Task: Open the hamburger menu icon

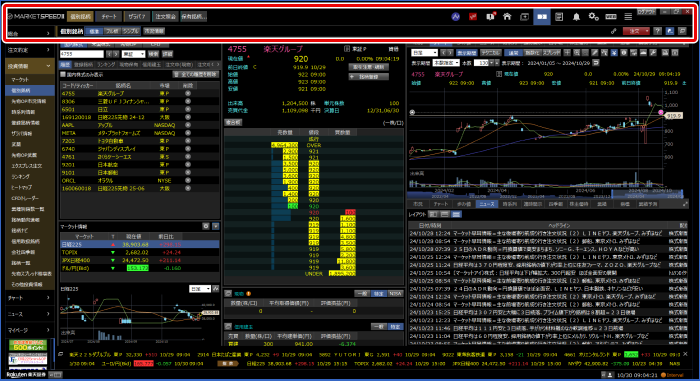Action: (x=628, y=17)
